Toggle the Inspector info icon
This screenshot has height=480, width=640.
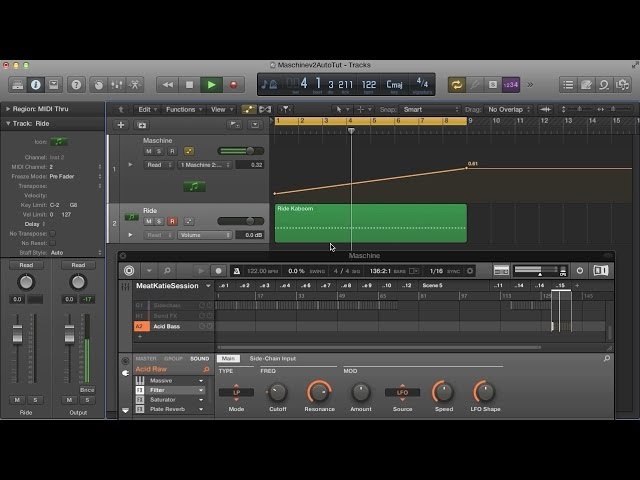click(36, 84)
